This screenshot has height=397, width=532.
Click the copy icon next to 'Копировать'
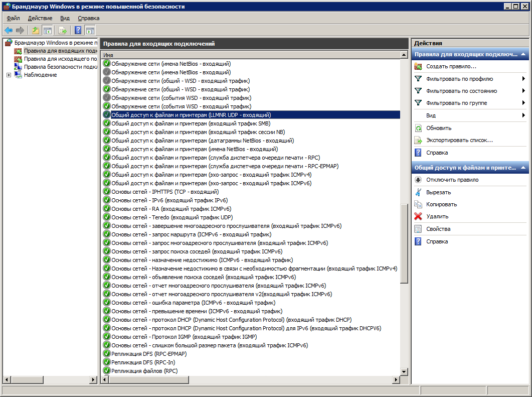[x=418, y=204]
